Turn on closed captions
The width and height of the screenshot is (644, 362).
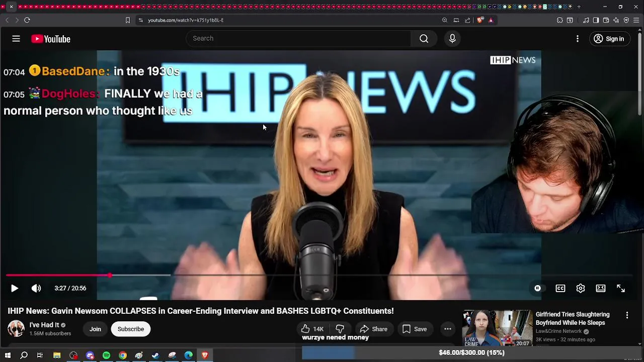click(x=560, y=288)
